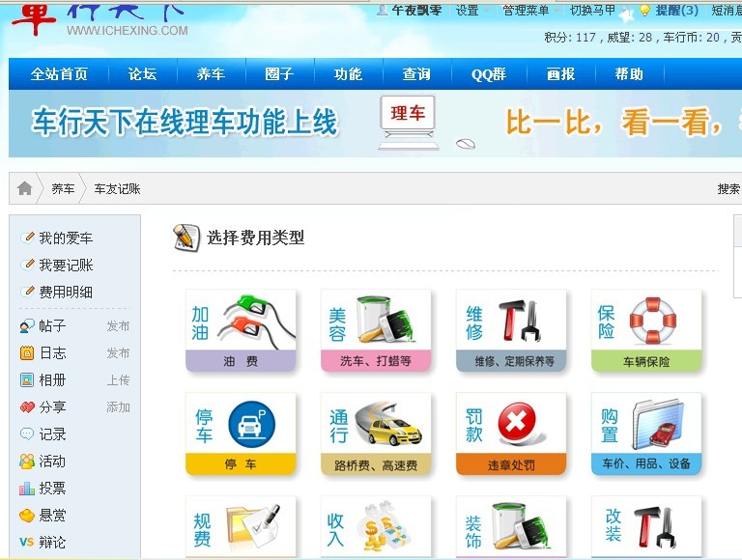Choose the 维修 maintenance card
This screenshot has width=742, height=560.
(511, 330)
